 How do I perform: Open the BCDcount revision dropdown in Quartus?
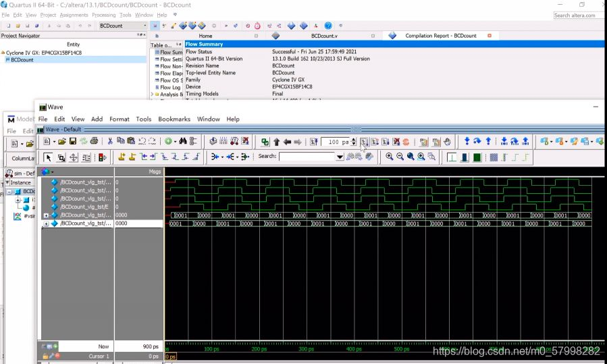(144, 26)
